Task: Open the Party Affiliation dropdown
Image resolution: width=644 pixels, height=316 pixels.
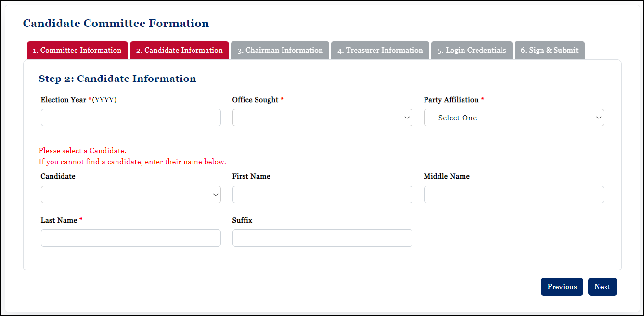Action: point(514,118)
